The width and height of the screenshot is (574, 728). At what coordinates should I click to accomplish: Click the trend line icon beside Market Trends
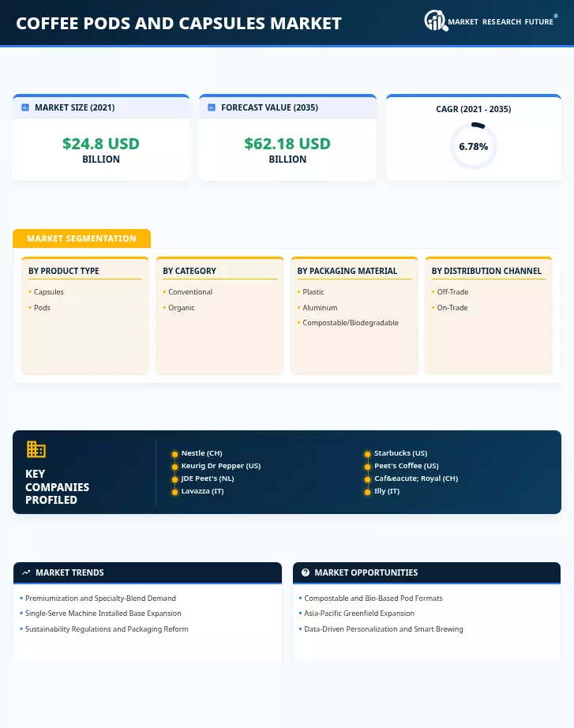pos(26,572)
